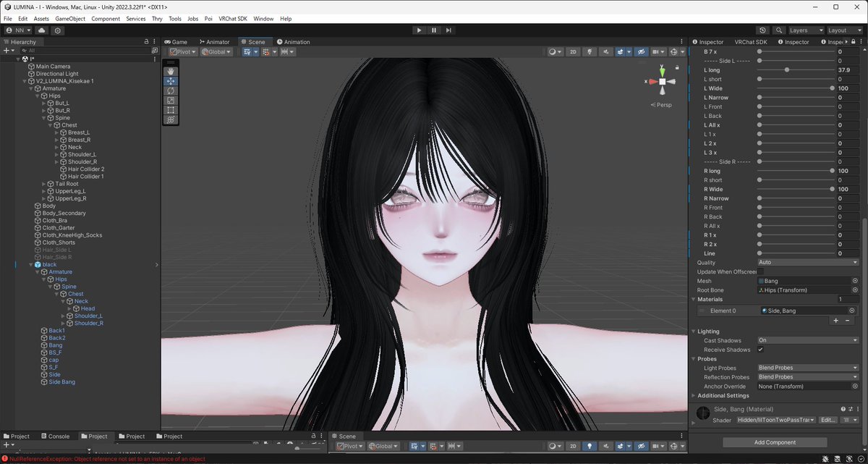Adjust the L long slider
Screen dimensions: 868x464
click(x=796, y=70)
